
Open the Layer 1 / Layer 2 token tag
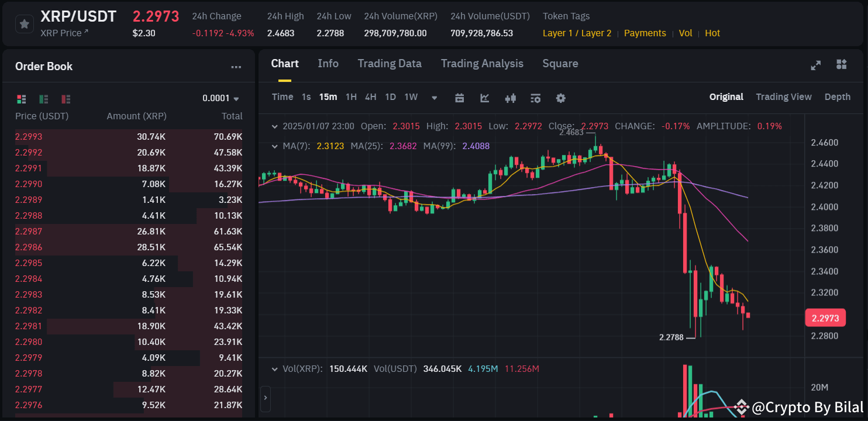(577, 33)
